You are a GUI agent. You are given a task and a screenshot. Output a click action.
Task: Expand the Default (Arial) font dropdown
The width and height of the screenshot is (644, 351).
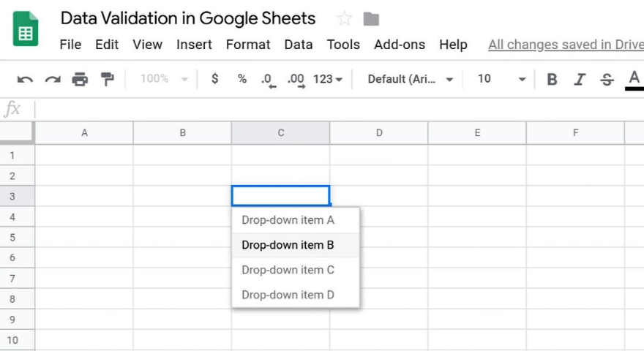[x=410, y=79]
